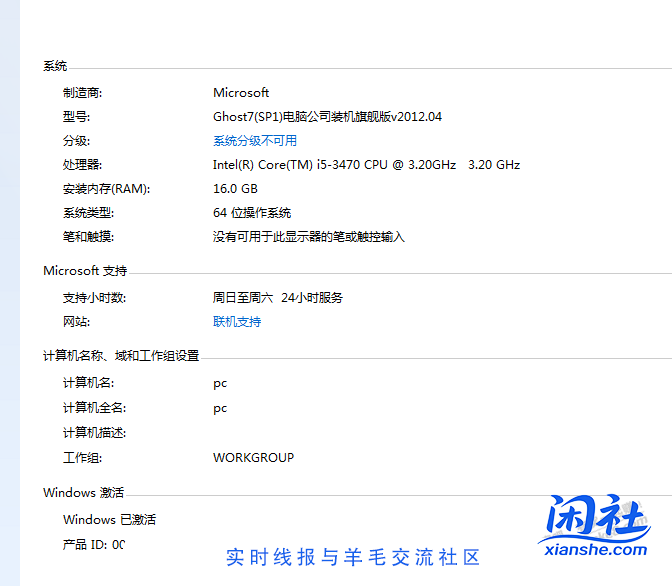Select the 系统 section heading
This screenshot has width=672, height=586.
tap(55, 66)
